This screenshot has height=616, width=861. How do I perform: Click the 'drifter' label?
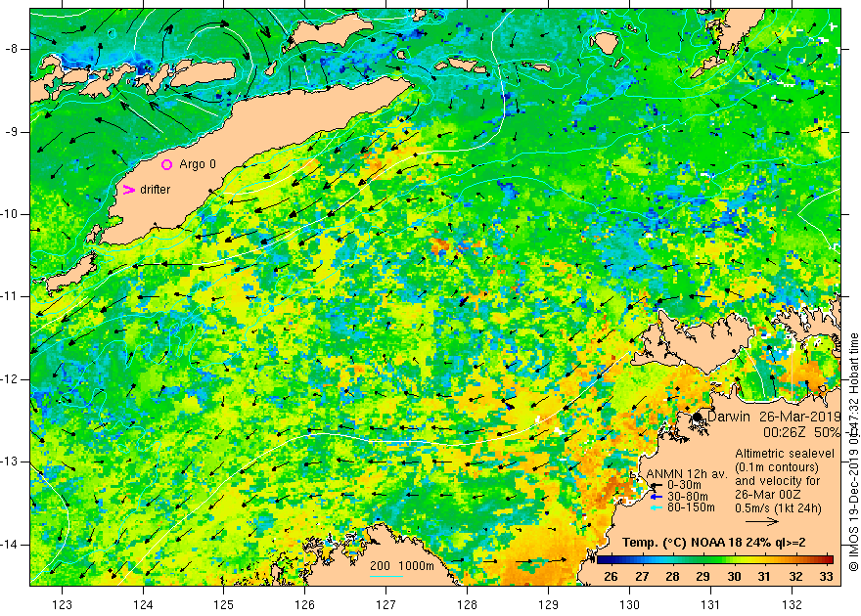pyautogui.click(x=155, y=190)
